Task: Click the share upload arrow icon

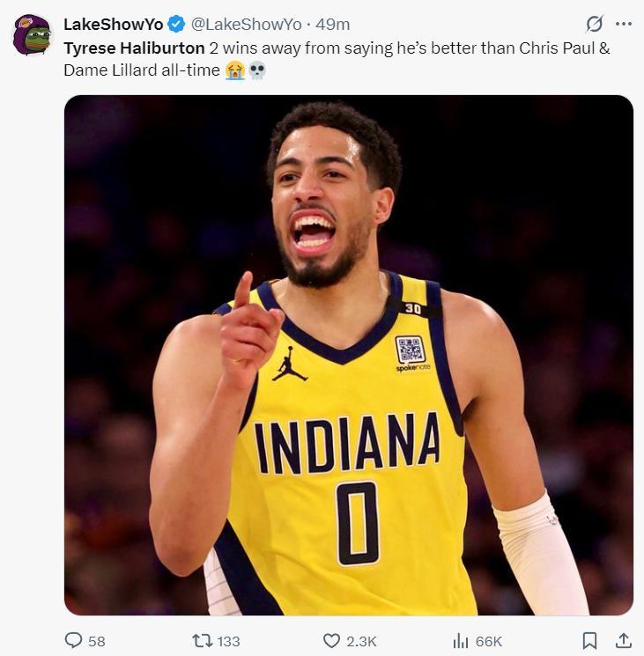Action: pos(623,641)
